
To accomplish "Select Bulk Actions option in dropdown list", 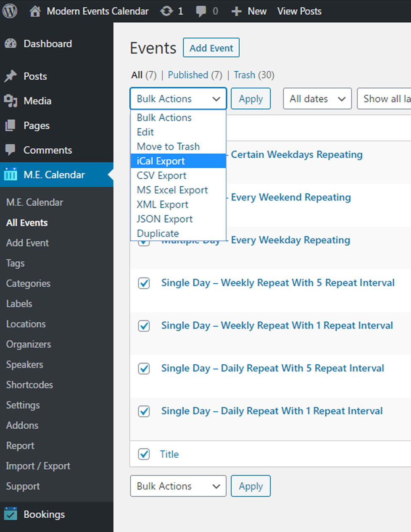I will (178, 118).
